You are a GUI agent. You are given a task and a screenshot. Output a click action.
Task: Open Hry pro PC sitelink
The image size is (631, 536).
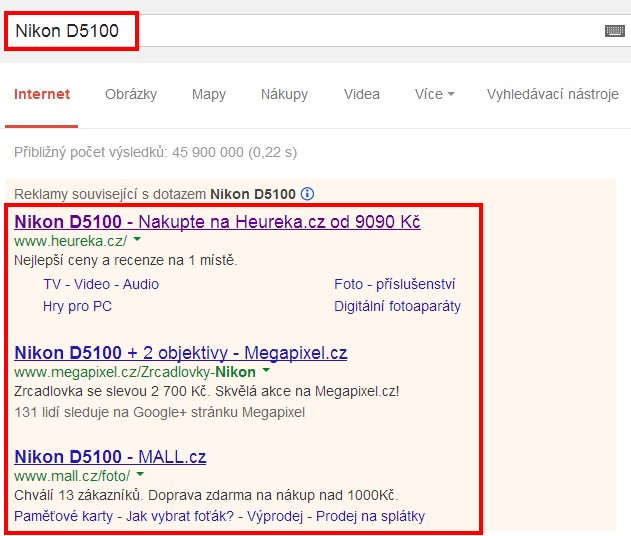click(77, 306)
